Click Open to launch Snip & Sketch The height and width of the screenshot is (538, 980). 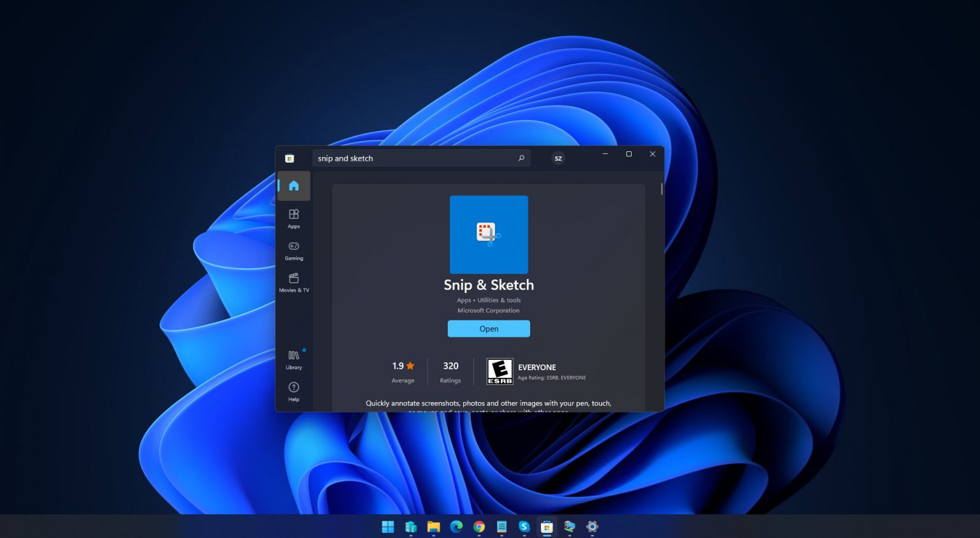(x=489, y=329)
